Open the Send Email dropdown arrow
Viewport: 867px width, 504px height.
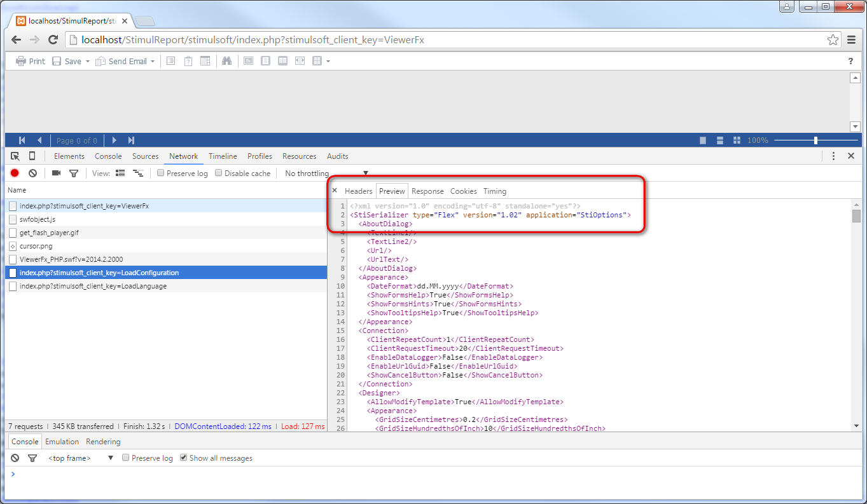(153, 62)
